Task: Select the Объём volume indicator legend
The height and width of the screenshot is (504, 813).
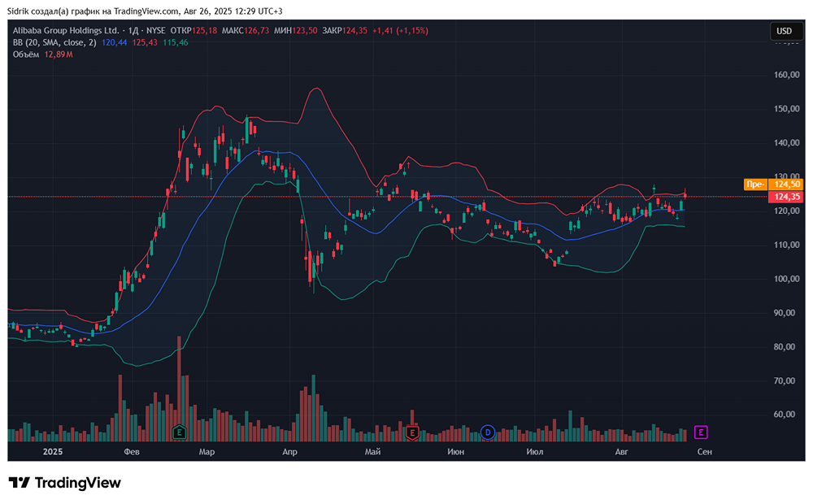Action: [26, 54]
